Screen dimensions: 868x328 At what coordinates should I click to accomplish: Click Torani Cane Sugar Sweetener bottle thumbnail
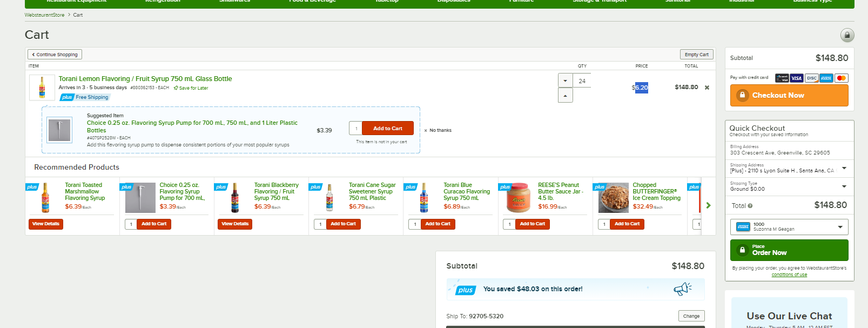(x=329, y=198)
